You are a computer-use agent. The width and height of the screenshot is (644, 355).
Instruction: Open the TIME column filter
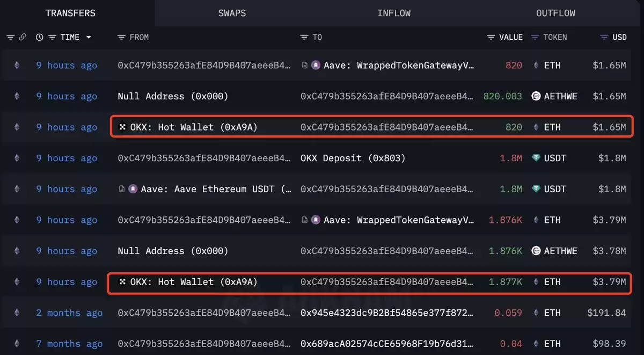tap(52, 37)
